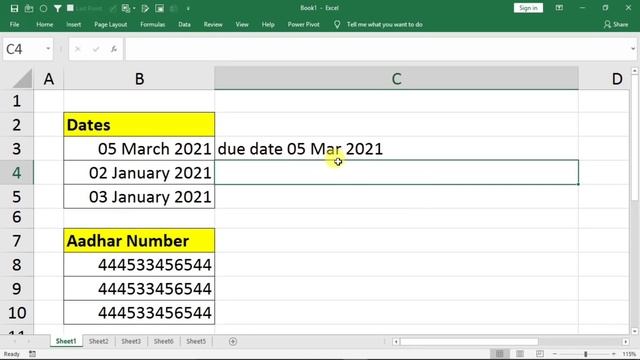The height and width of the screenshot is (360, 640).
Task: Click the vertical scrollbar down arrow
Action: [634, 331]
